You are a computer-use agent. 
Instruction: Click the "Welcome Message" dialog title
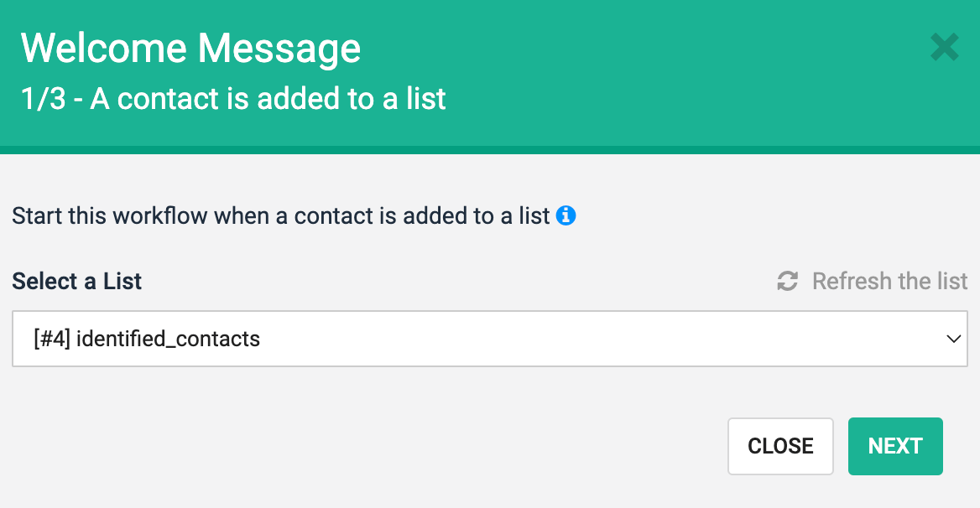[x=191, y=48]
